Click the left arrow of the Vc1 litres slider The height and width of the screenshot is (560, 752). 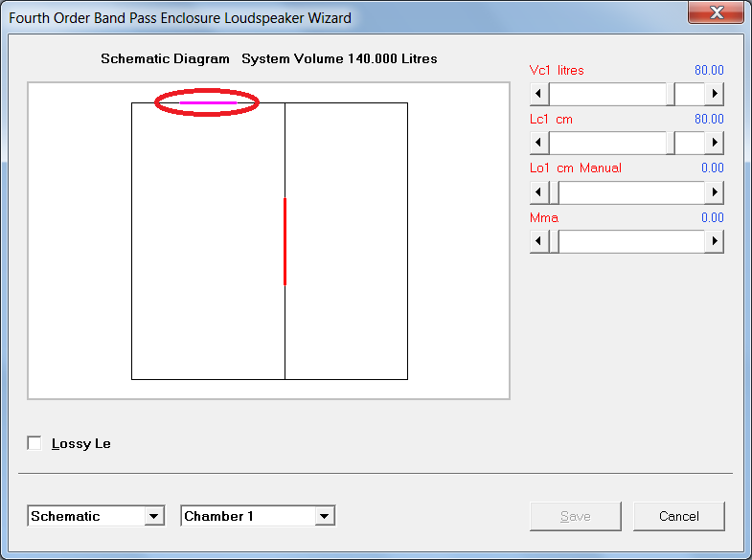coord(539,94)
